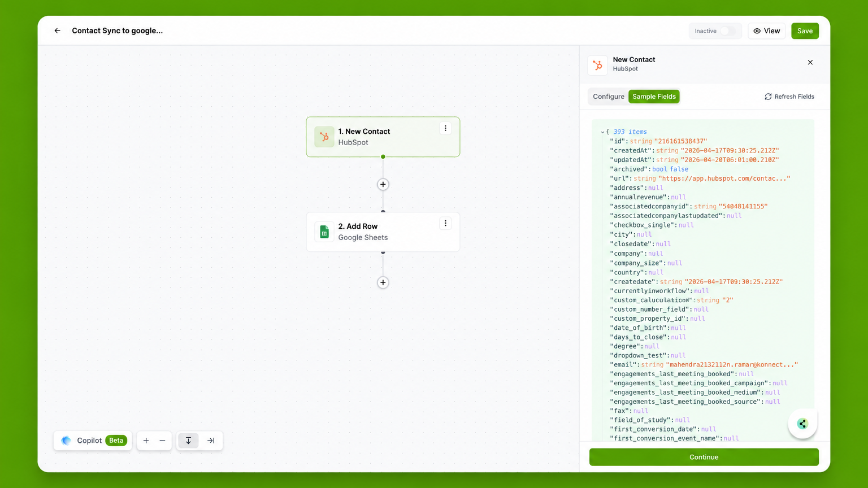The image size is (868, 488).
Task: Add a step after Add Row node
Action: (383, 282)
